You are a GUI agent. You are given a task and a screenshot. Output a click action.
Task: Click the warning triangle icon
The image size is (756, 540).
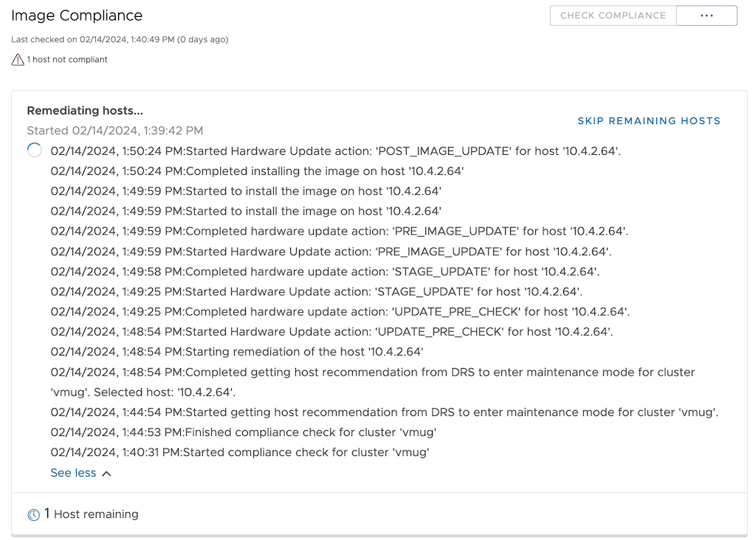click(x=18, y=60)
